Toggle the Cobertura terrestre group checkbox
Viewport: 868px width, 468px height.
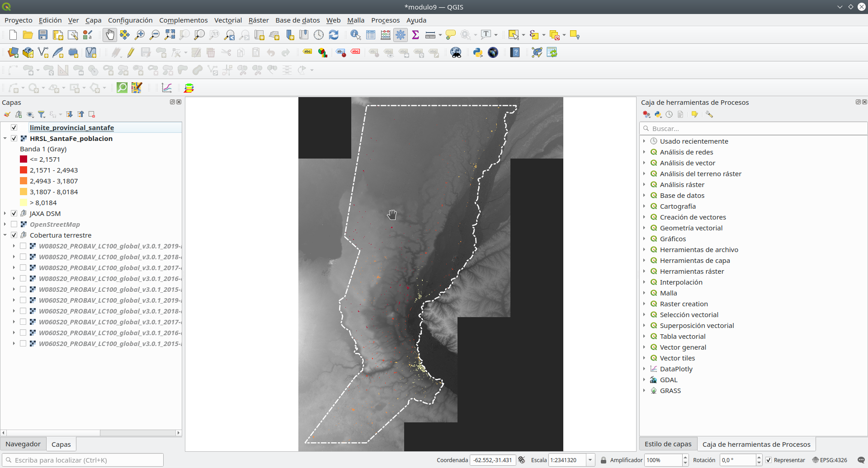tap(14, 235)
